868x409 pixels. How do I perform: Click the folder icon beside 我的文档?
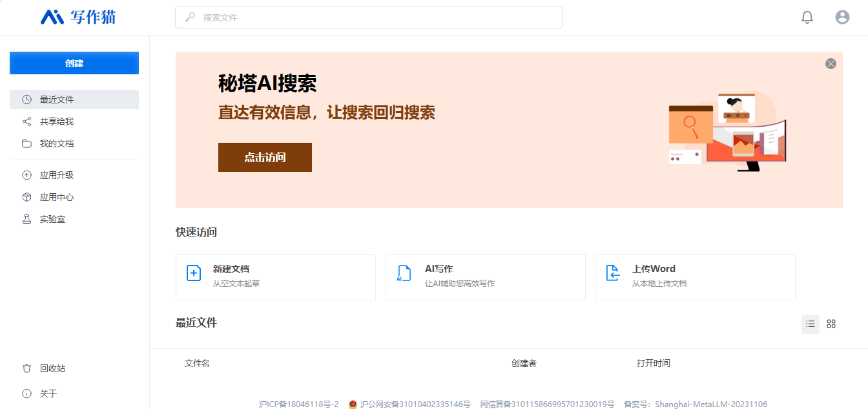click(x=26, y=143)
